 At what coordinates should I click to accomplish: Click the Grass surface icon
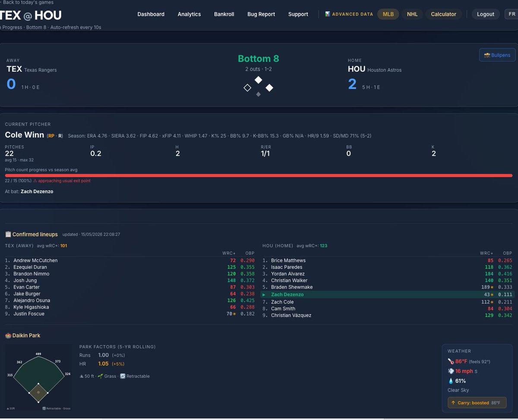[100, 376]
